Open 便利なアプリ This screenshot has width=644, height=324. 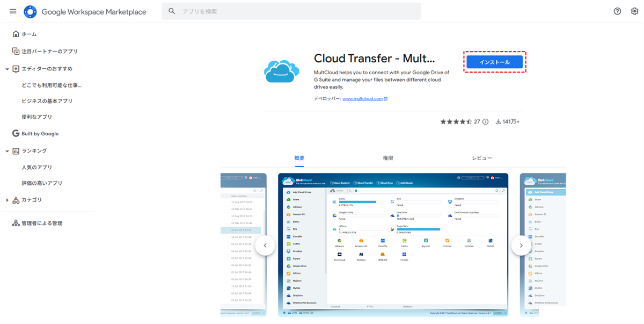click(36, 117)
